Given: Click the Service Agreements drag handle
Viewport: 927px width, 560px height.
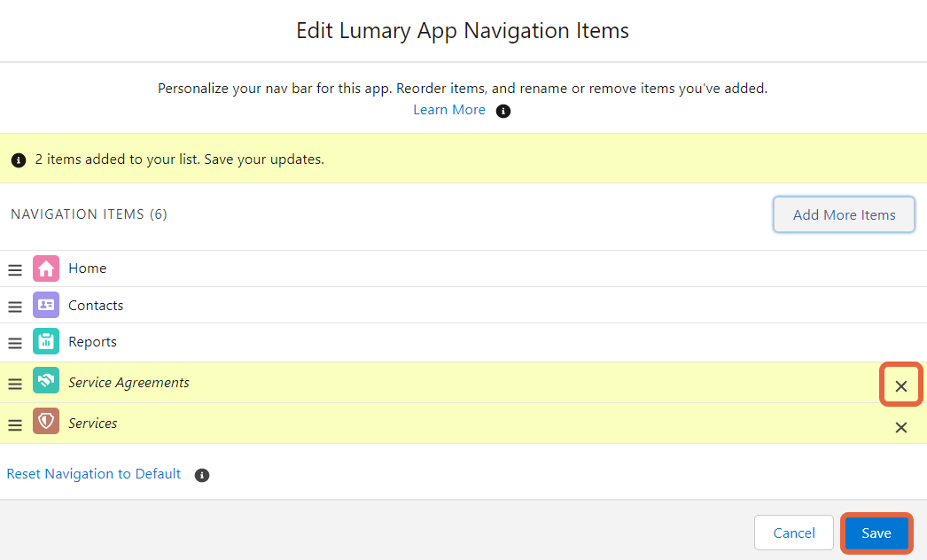Looking at the screenshot, I should 15,385.
